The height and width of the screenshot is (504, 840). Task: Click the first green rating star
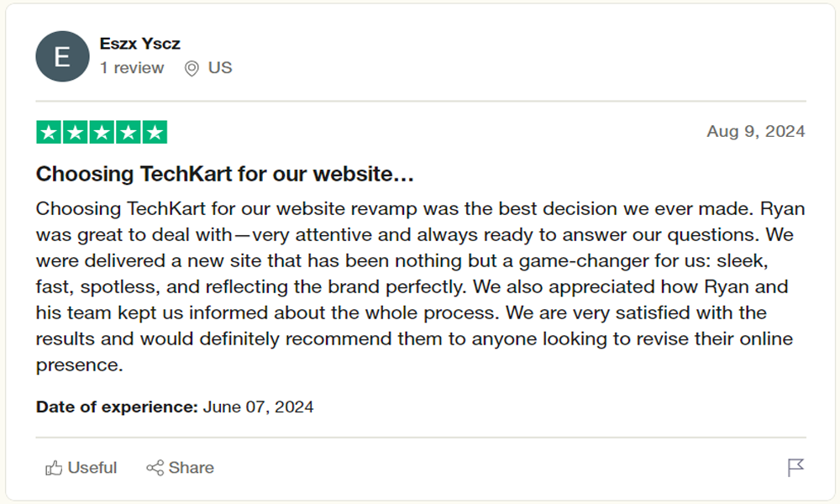pos(49,132)
